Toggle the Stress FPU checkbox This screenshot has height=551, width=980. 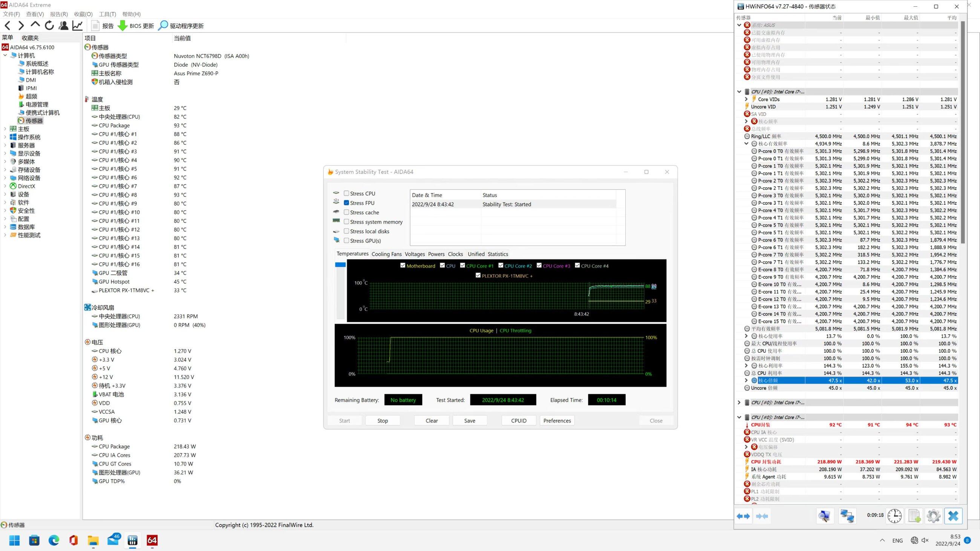click(347, 202)
